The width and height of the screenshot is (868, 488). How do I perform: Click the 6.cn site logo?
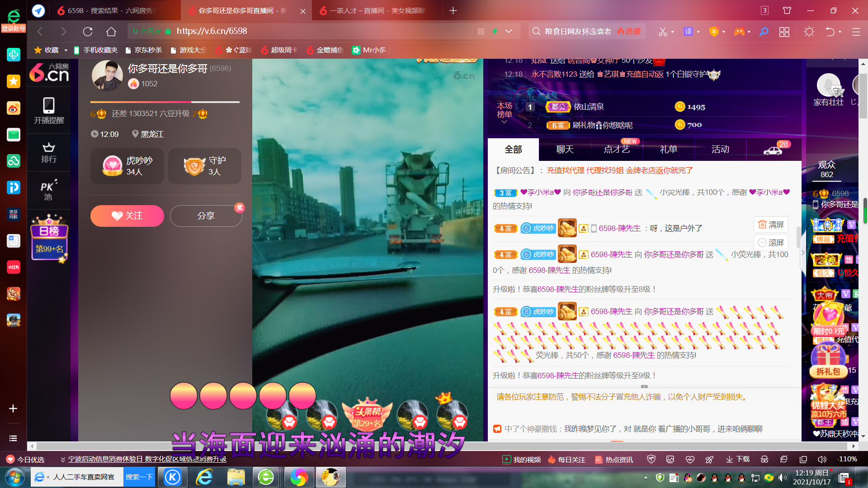pyautogui.click(x=49, y=72)
